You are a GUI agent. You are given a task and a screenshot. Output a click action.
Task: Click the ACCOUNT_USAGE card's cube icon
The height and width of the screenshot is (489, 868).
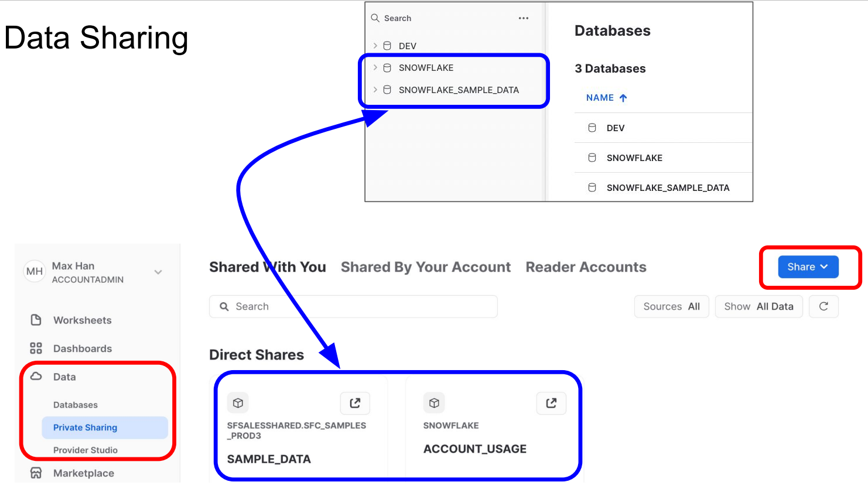point(434,403)
